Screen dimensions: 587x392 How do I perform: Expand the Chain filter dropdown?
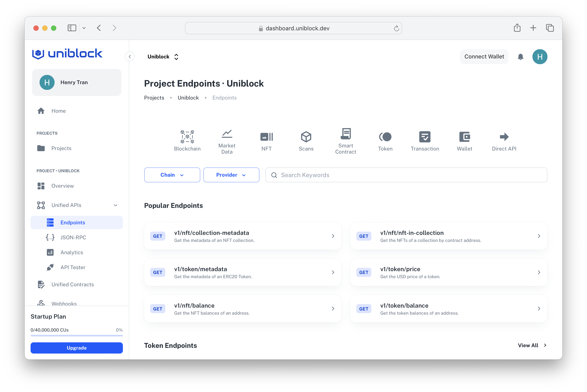(x=171, y=175)
